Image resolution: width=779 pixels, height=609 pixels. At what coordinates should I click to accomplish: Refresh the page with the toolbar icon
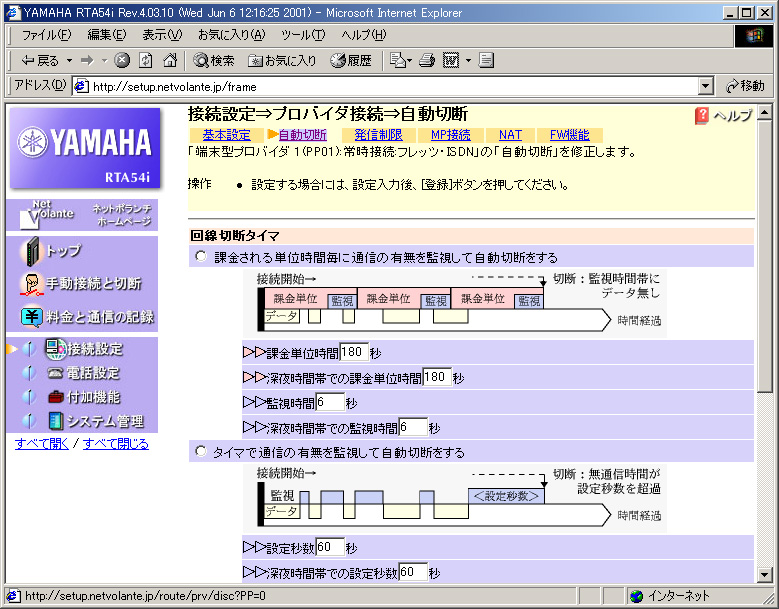click(146, 61)
